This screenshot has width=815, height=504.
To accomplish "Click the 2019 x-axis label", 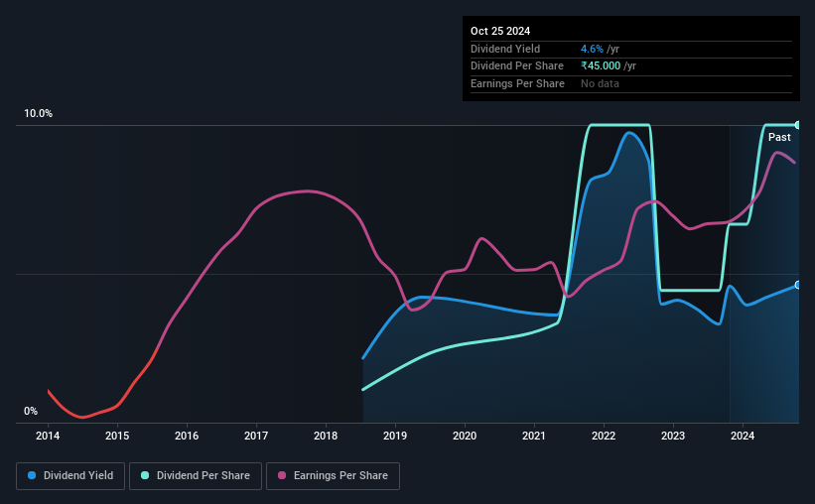I will coord(395,436).
